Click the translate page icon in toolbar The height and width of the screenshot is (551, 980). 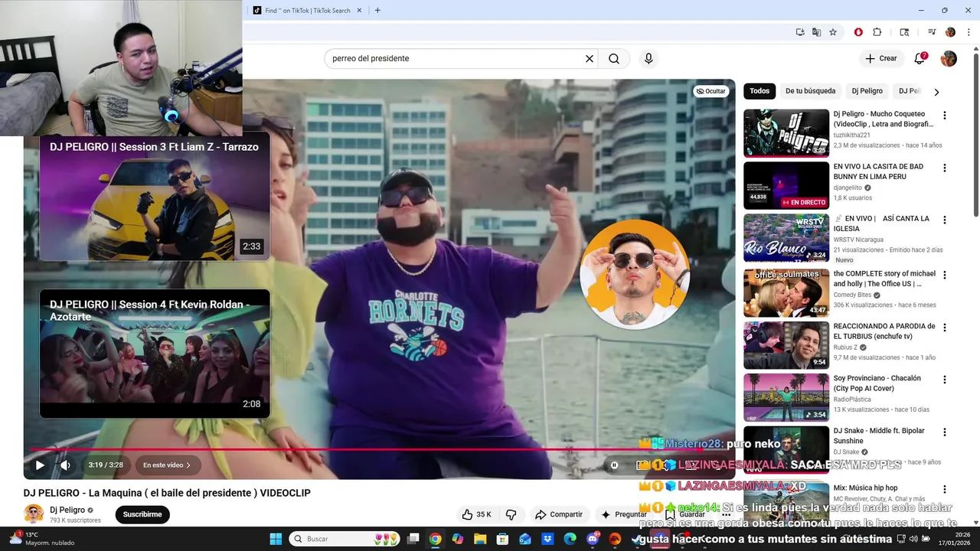point(816,32)
